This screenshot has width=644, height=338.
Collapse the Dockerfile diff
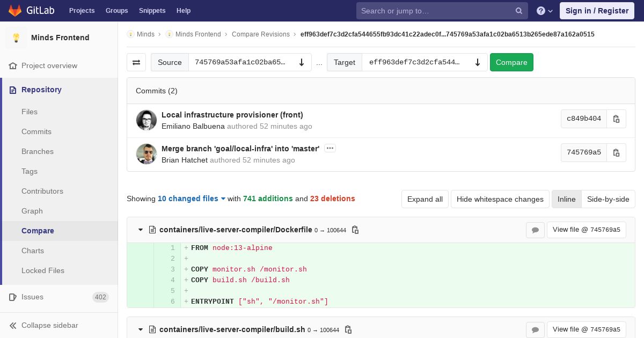tap(141, 230)
